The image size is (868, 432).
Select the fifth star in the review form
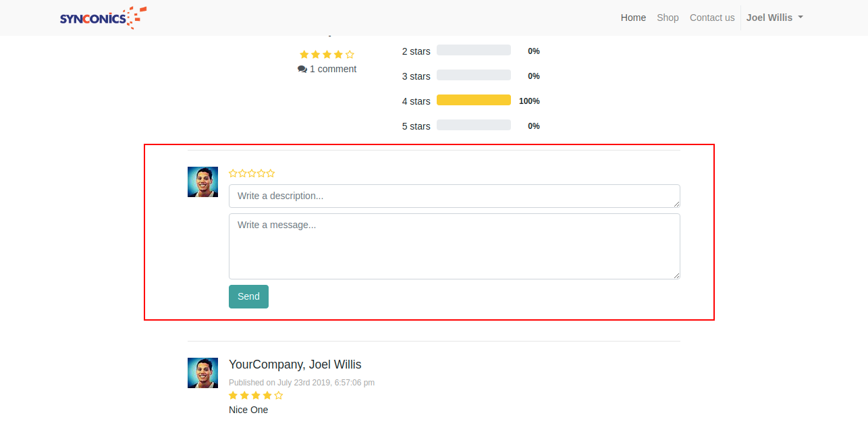[x=271, y=173]
